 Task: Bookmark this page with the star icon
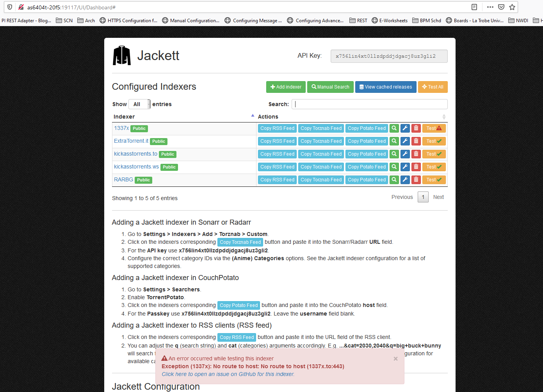pyautogui.click(x=512, y=7)
